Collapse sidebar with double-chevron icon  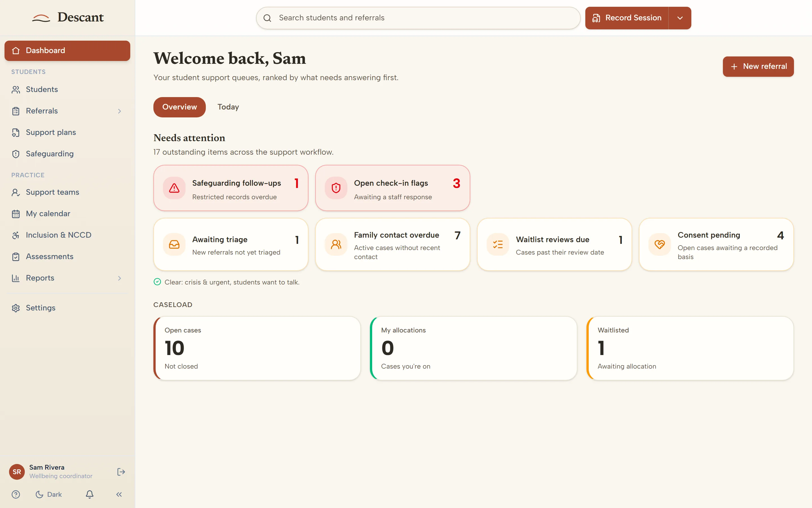pos(119,494)
